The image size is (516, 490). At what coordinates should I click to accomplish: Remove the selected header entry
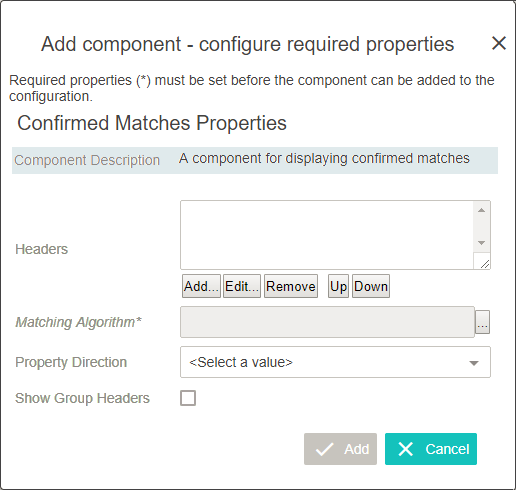coord(291,286)
